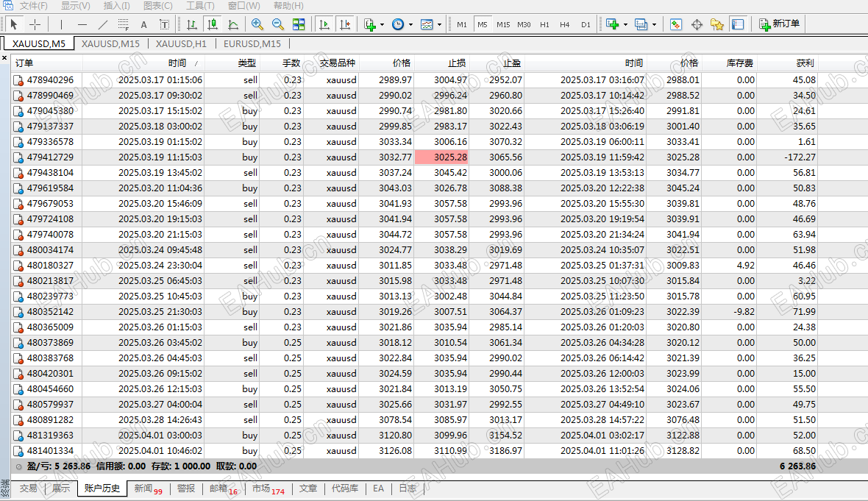Open the 工具(T) menu
This screenshot has width=868, height=501.
point(200,6)
